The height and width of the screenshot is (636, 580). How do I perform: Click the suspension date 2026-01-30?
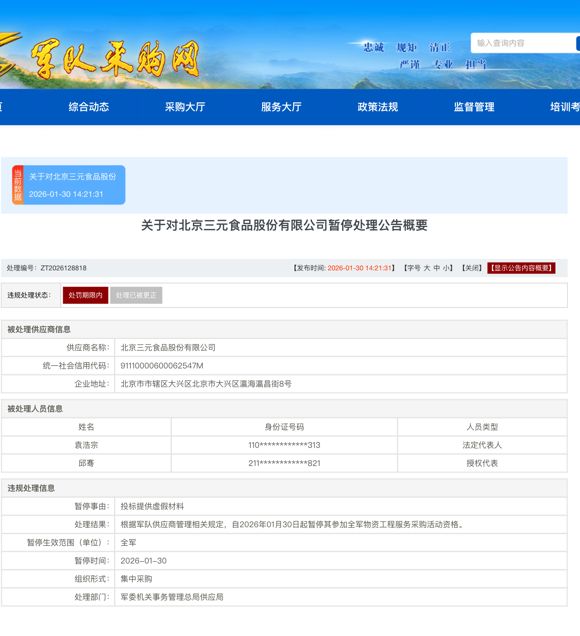click(x=144, y=561)
